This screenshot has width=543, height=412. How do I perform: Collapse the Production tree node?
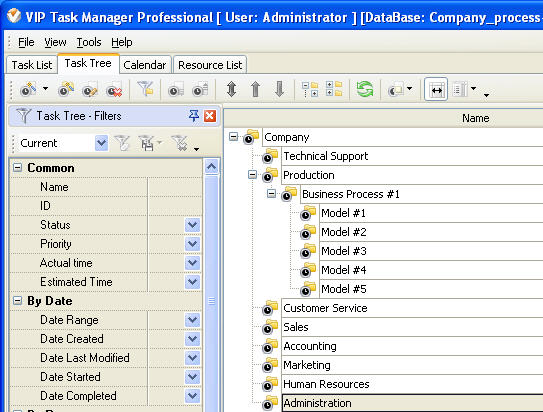(253, 174)
